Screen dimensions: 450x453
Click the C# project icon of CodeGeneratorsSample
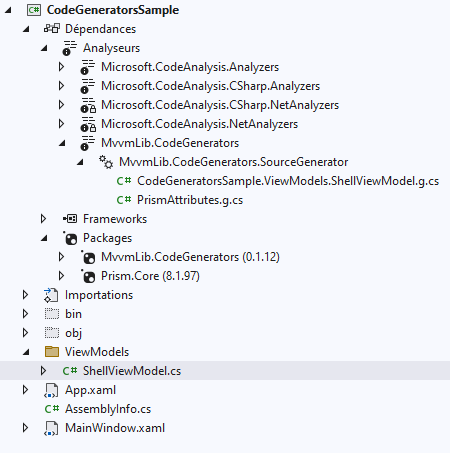coord(34,10)
